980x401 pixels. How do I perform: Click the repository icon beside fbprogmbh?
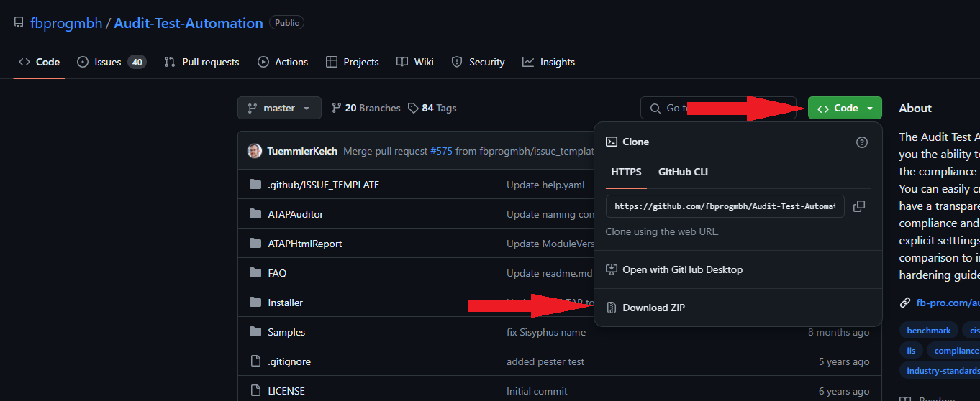(x=19, y=23)
